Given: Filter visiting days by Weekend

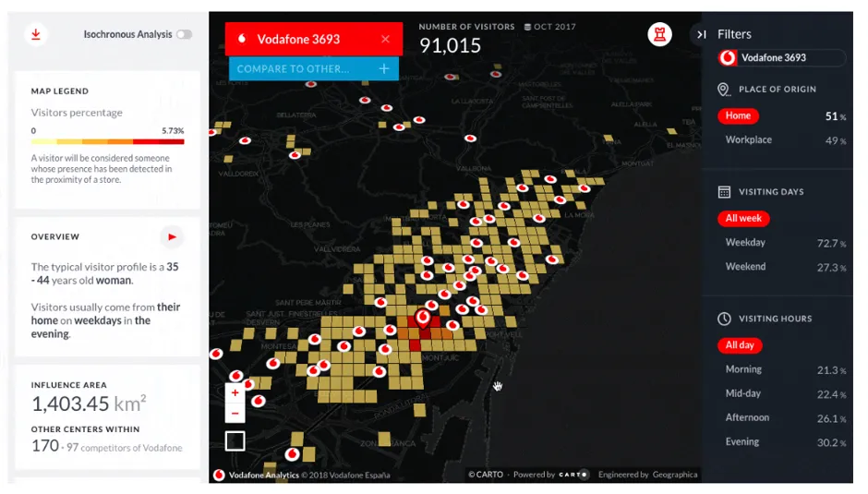Looking at the screenshot, I should pos(746,266).
